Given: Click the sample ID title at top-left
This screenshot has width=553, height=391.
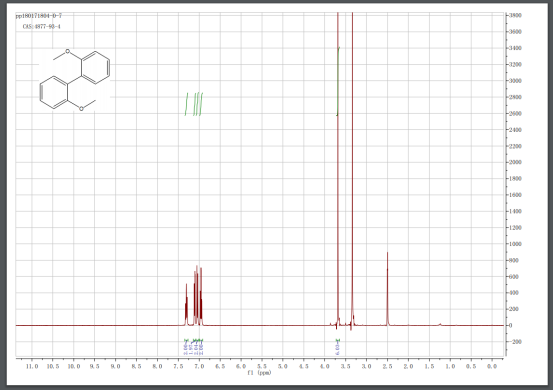Looking at the screenshot, I should pos(39,16).
